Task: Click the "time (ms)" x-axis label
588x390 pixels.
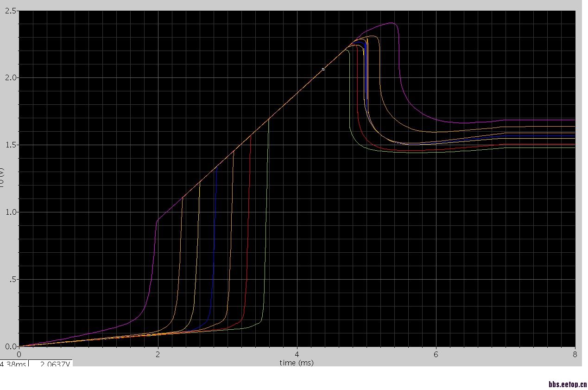Action: [x=297, y=363]
